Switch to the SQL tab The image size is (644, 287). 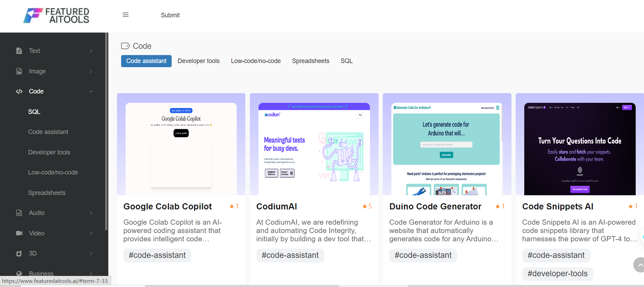[x=347, y=61]
